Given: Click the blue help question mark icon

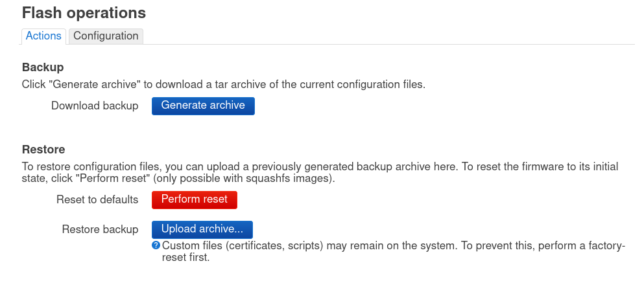Looking at the screenshot, I should point(156,246).
